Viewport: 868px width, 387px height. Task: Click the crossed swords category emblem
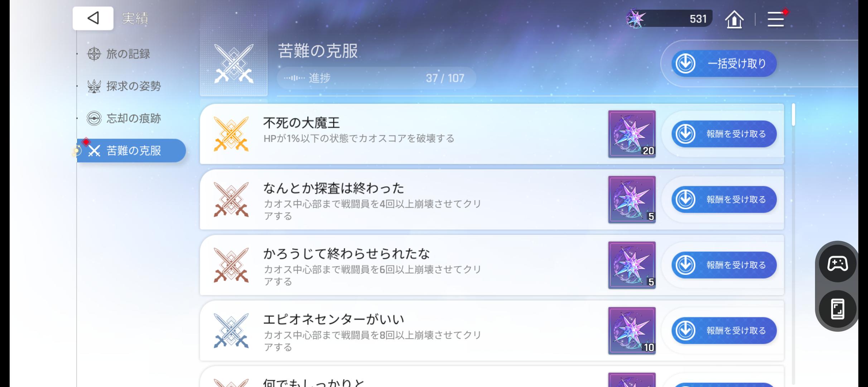[233, 64]
